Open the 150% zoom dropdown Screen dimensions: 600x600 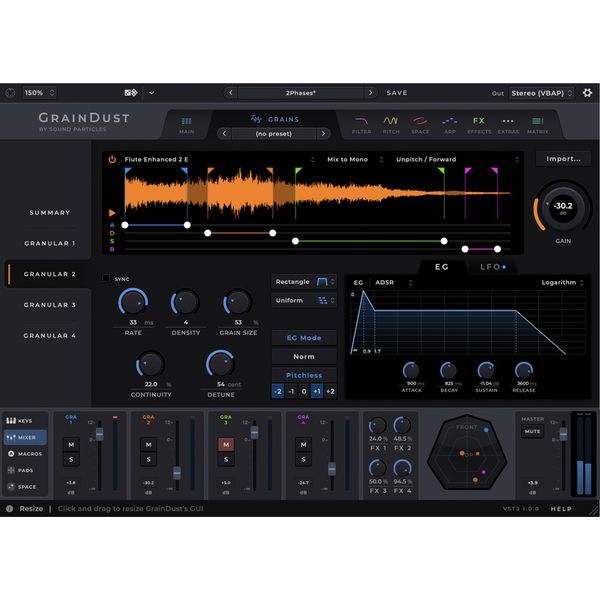(x=39, y=93)
